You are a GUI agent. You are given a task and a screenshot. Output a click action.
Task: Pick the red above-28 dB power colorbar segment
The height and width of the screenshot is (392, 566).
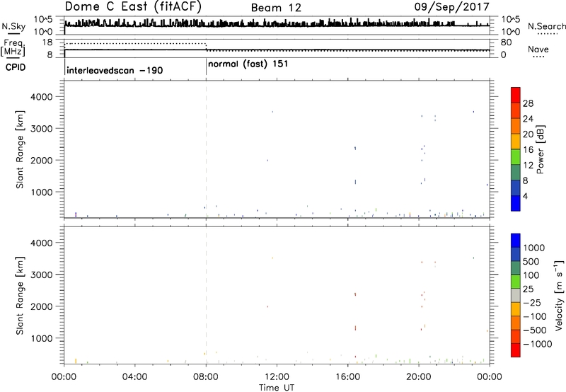pyautogui.click(x=516, y=96)
